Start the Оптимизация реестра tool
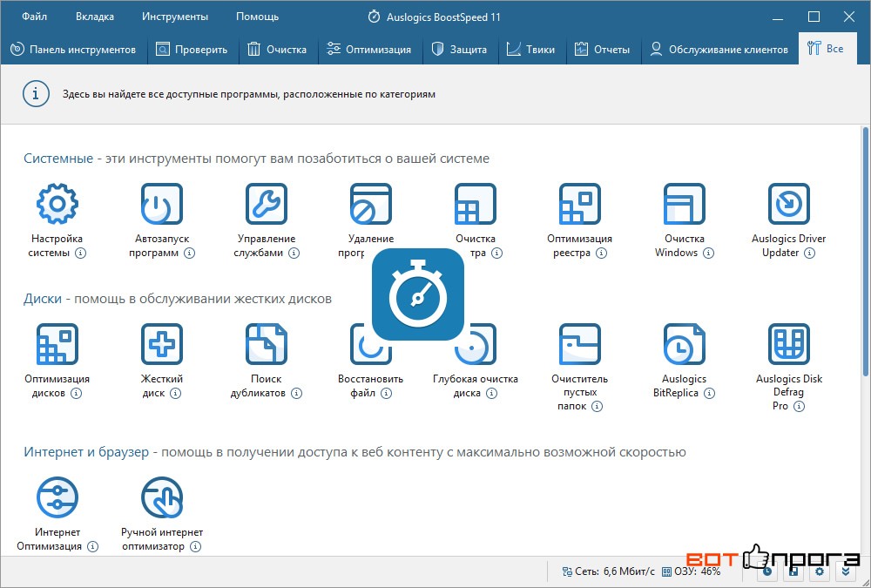The width and height of the screenshot is (871, 588). [x=580, y=205]
